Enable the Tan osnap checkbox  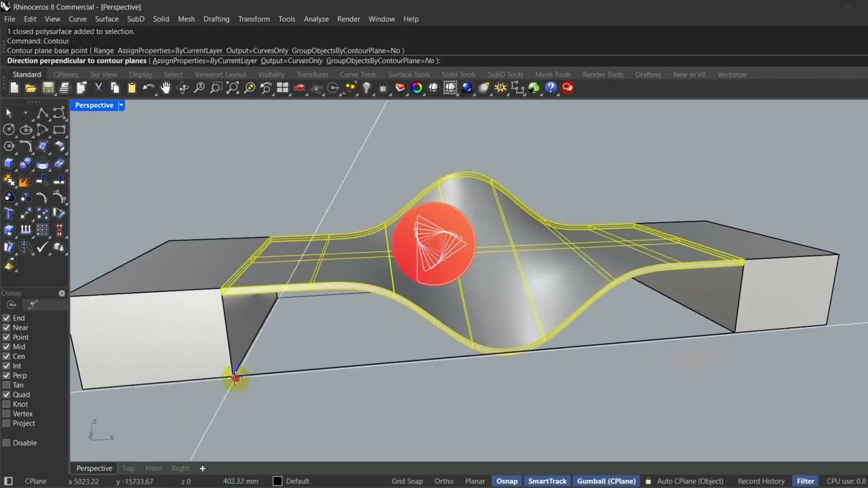[7, 385]
